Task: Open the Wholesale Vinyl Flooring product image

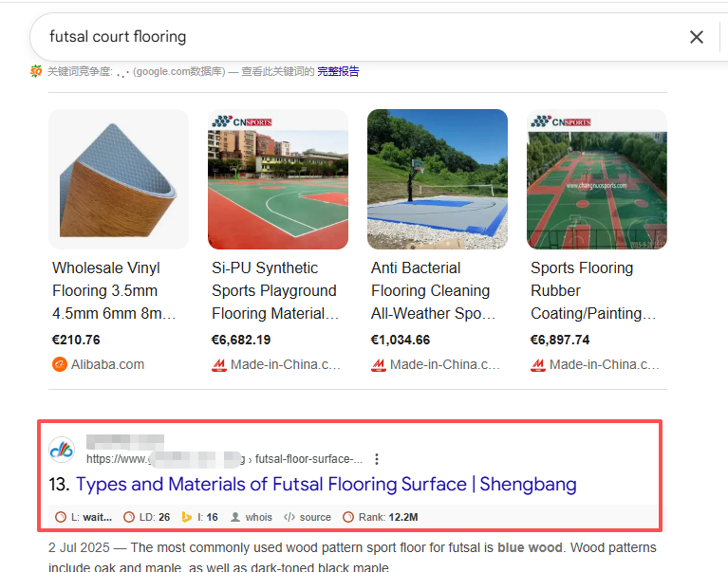Action: point(119,179)
